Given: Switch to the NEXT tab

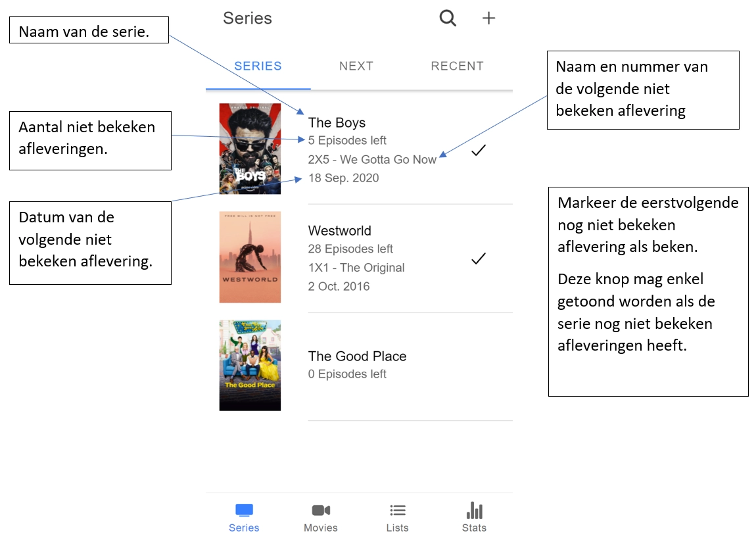Looking at the screenshot, I should [356, 66].
